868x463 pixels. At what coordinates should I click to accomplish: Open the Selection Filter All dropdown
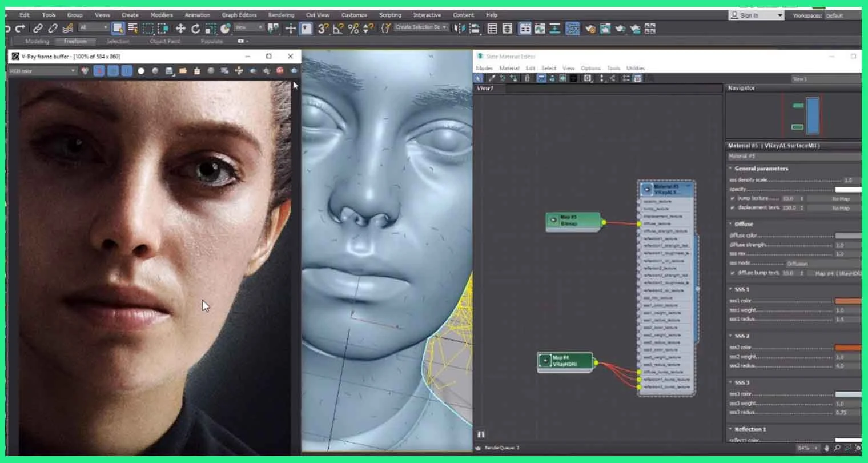point(94,27)
